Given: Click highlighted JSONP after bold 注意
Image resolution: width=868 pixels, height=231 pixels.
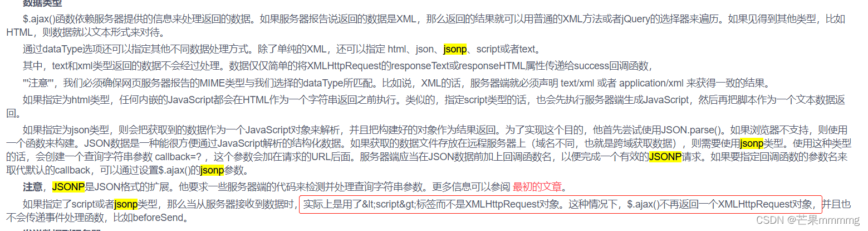Looking at the screenshot, I should (68, 186).
